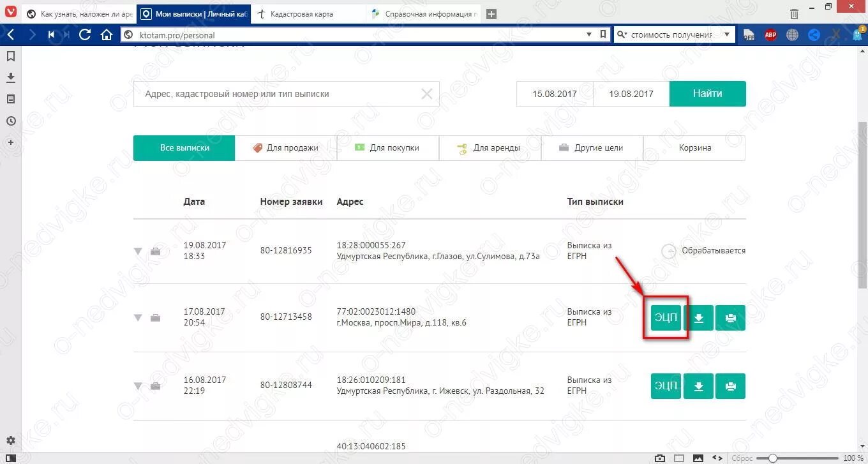Click the rewind history button
Viewport: 868px width, 464px height.
point(52,34)
